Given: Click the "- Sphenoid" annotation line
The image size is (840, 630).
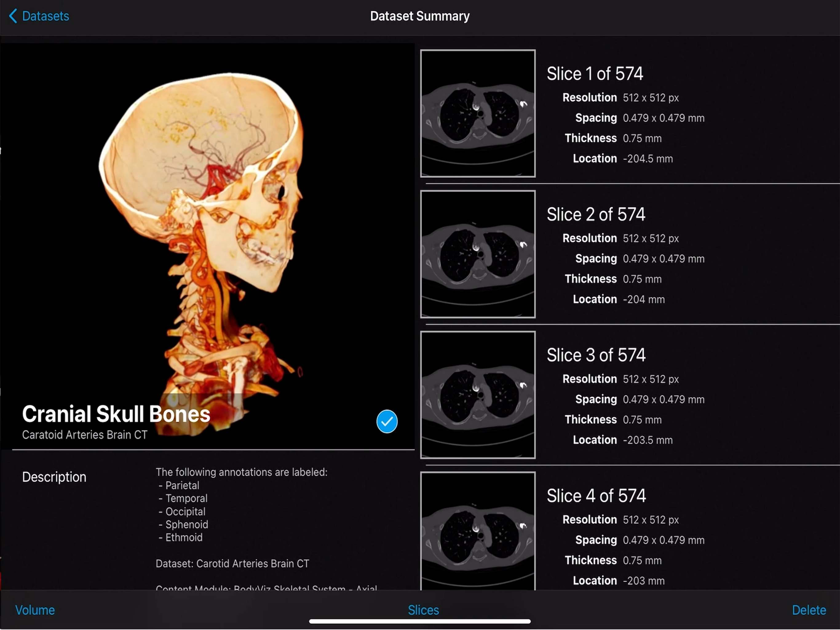Looking at the screenshot, I should pyautogui.click(x=183, y=524).
